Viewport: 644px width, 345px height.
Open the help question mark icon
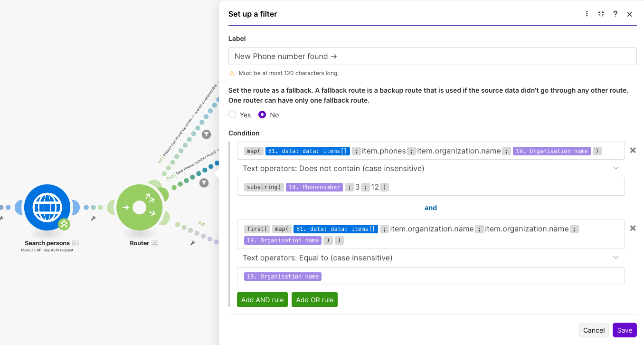(615, 14)
